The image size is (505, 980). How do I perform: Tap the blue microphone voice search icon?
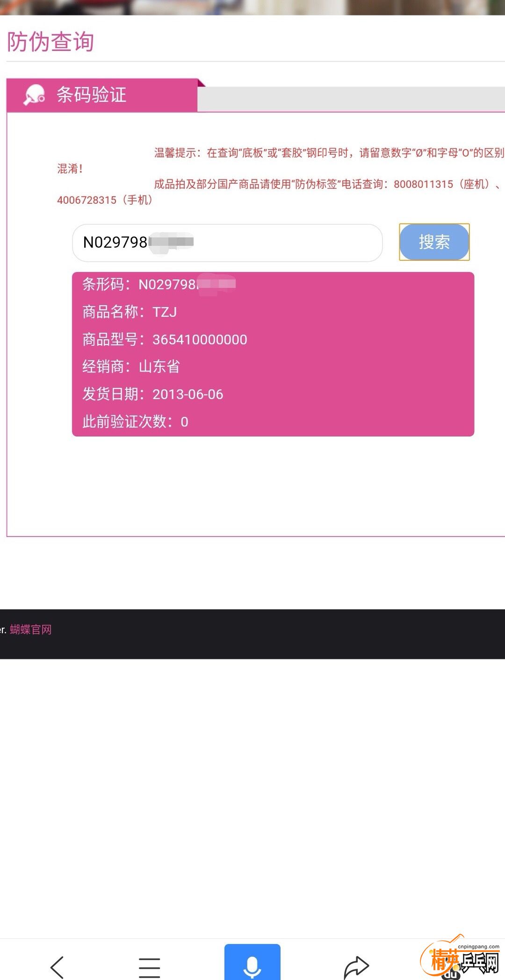pyautogui.click(x=252, y=962)
